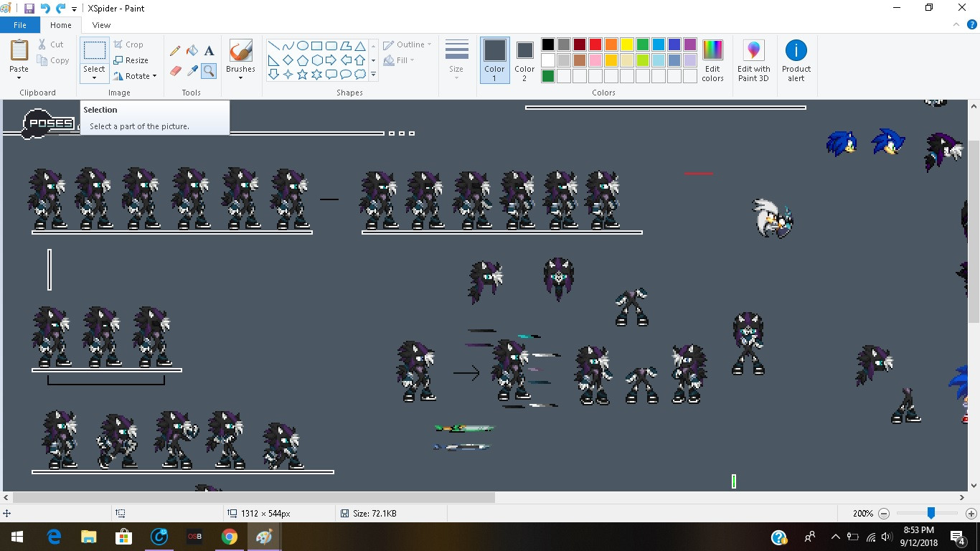
Task: Crop the image with Crop button
Action: pyautogui.click(x=128, y=44)
